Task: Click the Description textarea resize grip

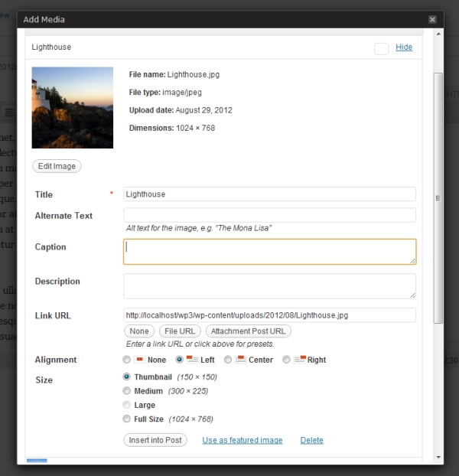Action: tap(412, 295)
